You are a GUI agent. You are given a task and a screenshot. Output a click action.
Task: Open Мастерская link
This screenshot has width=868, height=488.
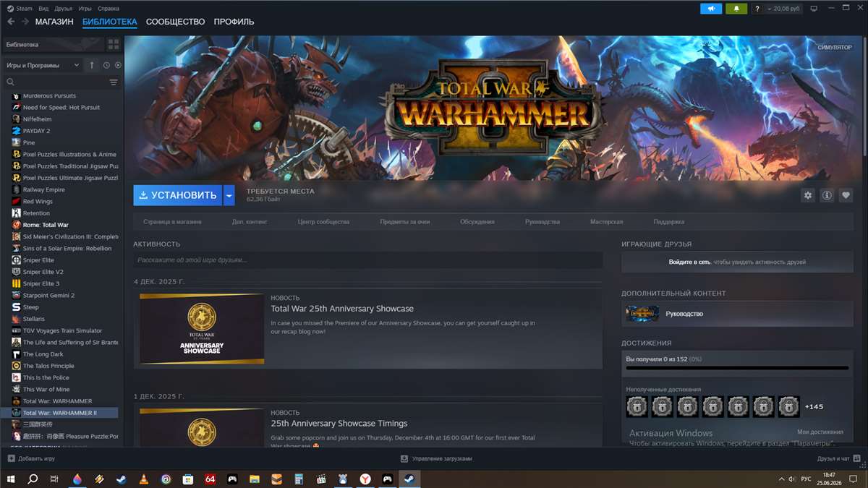click(606, 222)
